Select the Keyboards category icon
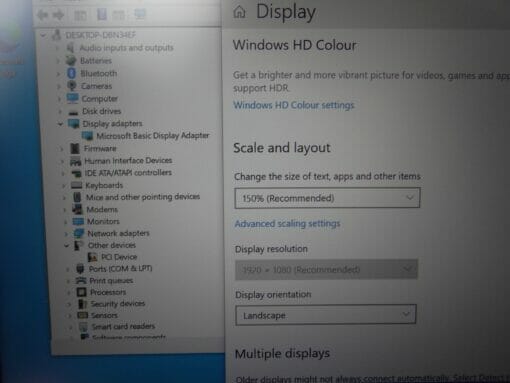Viewport: 510px width, 383px height. 77,185
